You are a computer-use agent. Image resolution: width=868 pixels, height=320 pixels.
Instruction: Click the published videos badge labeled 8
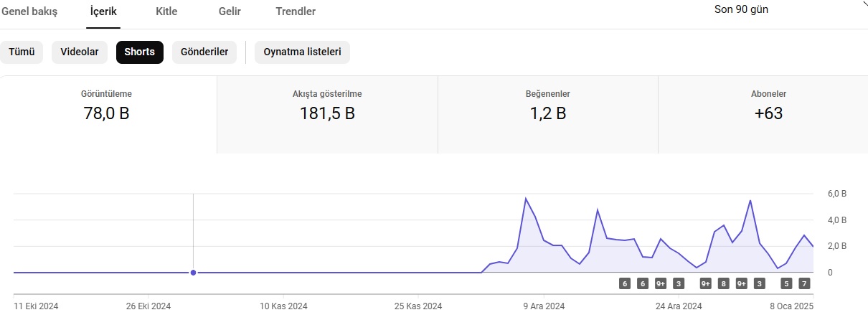724,283
